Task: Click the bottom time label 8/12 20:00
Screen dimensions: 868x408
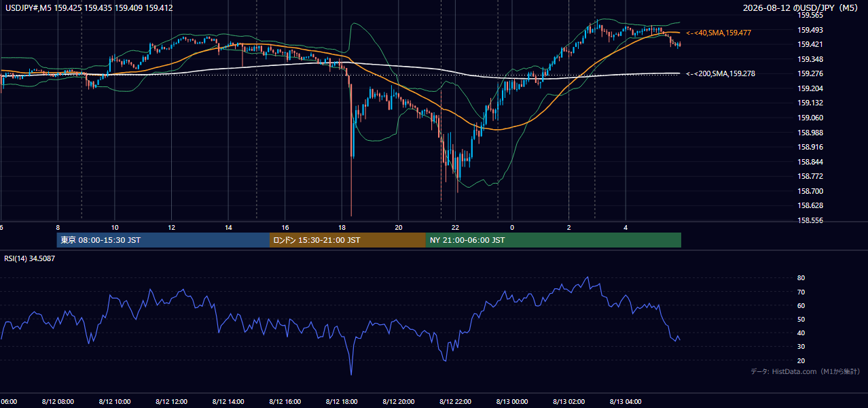Action: click(x=399, y=402)
